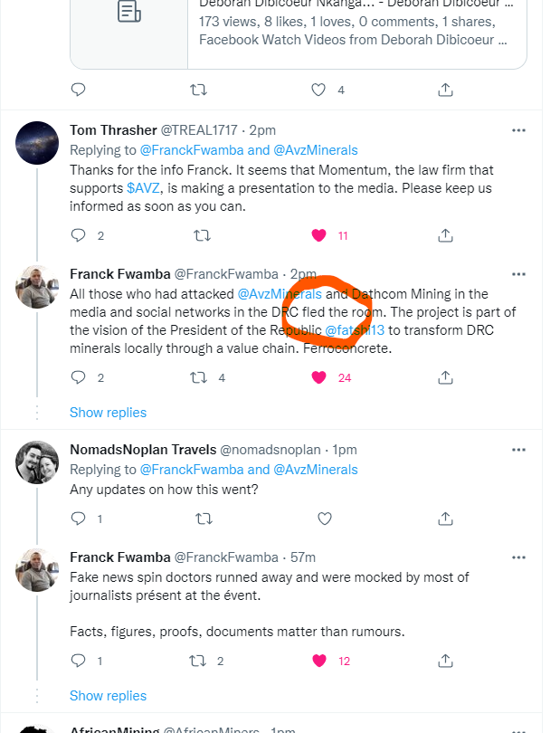The width and height of the screenshot is (560, 733).
Task: Like the NomadsNoplan Travels tweet
Action: 324,519
